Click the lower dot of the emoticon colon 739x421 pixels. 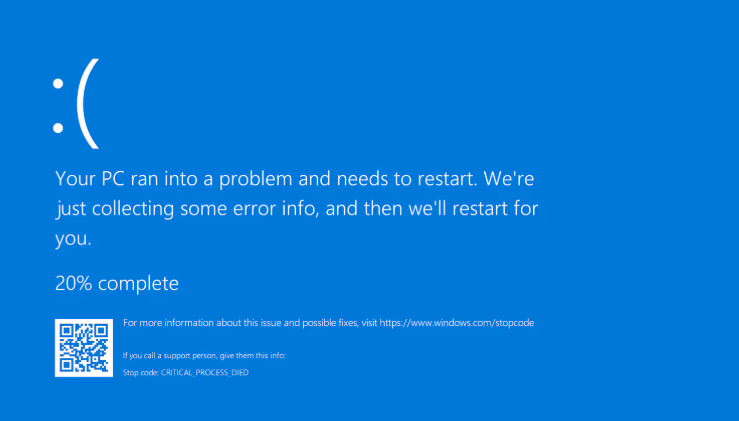pos(58,128)
